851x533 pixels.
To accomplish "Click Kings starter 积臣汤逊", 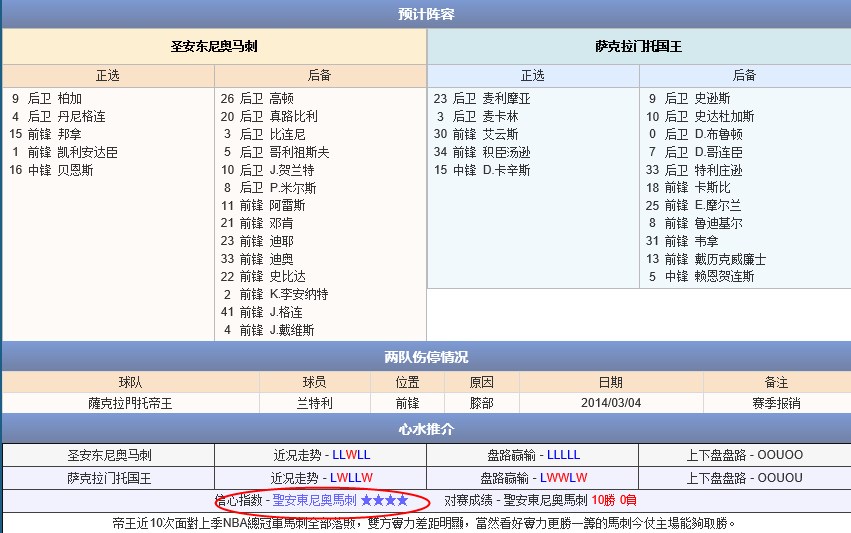I will 506,152.
